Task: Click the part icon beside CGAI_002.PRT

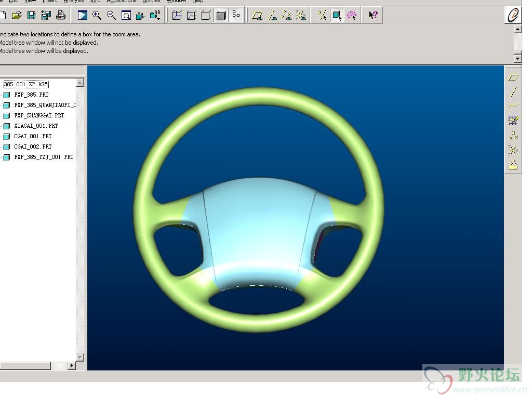Action: [x=6, y=147]
